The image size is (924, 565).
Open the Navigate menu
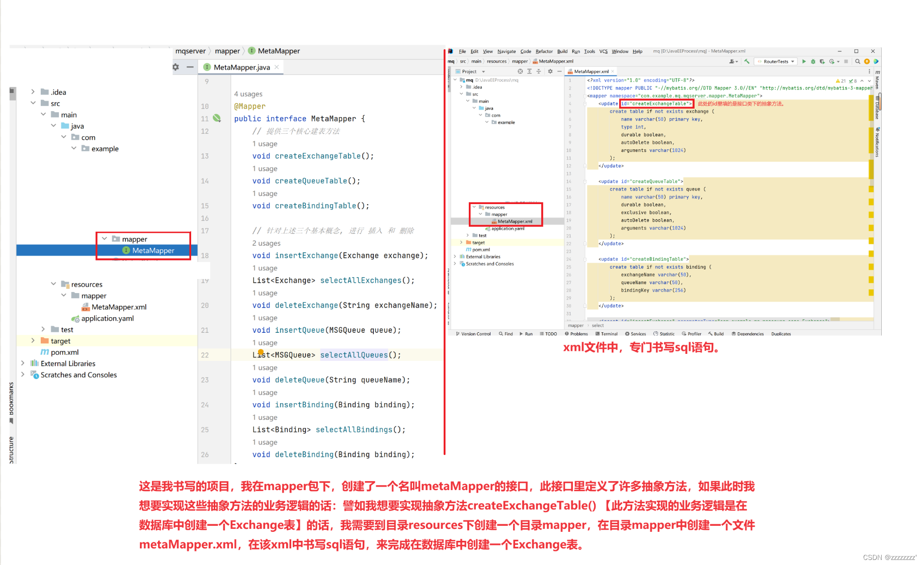[x=506, y=51]
